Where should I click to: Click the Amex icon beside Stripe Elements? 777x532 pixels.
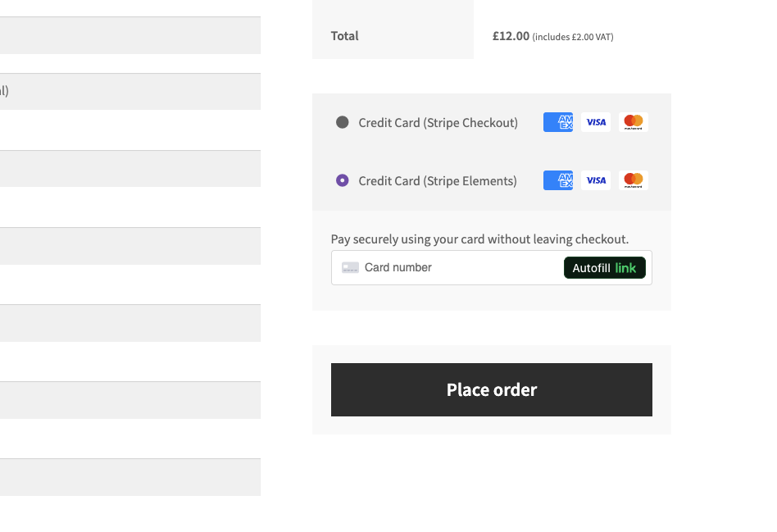click(558, 180)
